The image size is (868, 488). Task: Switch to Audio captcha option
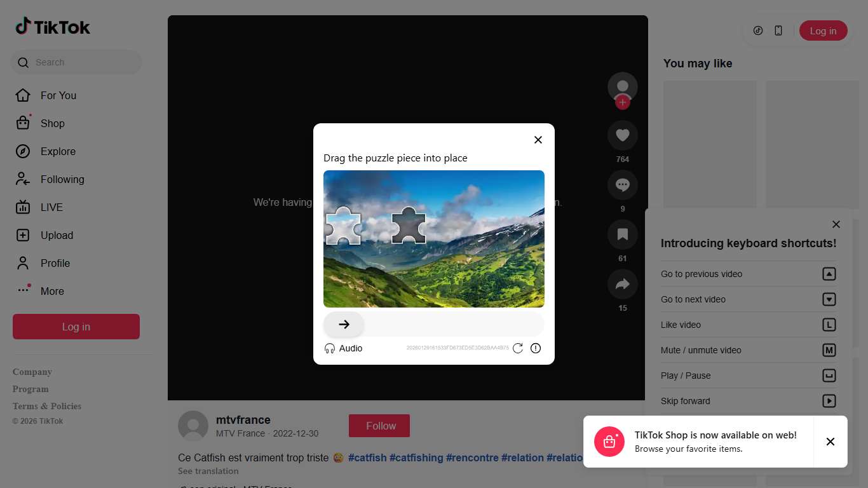point(343,348)
